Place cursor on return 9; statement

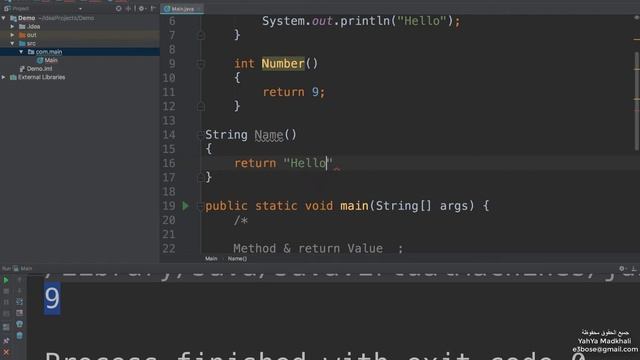pos(293,92)
